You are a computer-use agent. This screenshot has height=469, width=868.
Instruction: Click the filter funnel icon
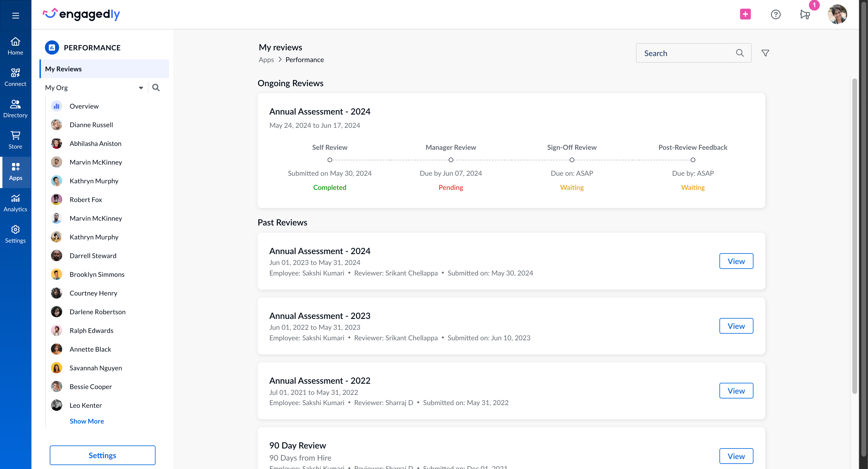click(x=765, y=53)
